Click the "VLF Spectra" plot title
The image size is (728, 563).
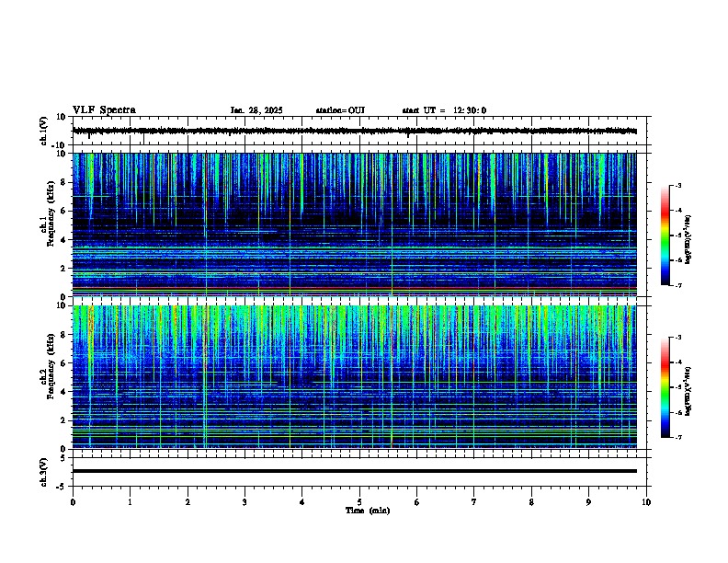coord(104,110)
